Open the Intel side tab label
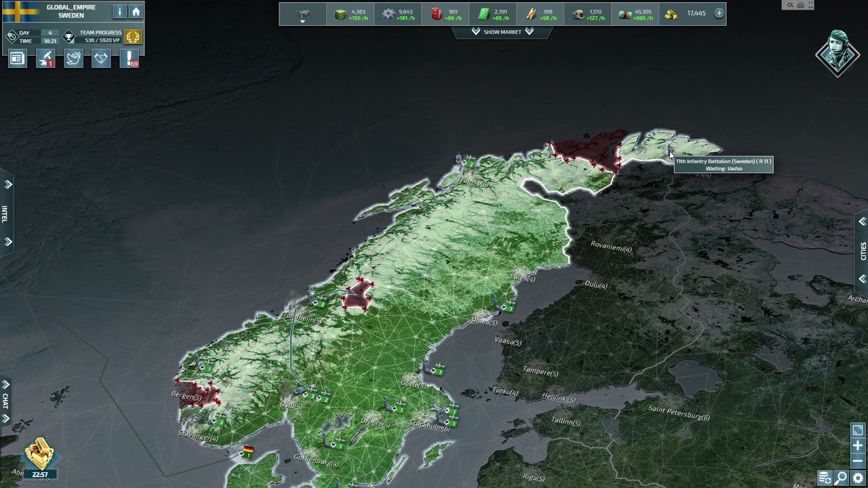The width and height of the screenshot is (868, 488). pos(5,213)
